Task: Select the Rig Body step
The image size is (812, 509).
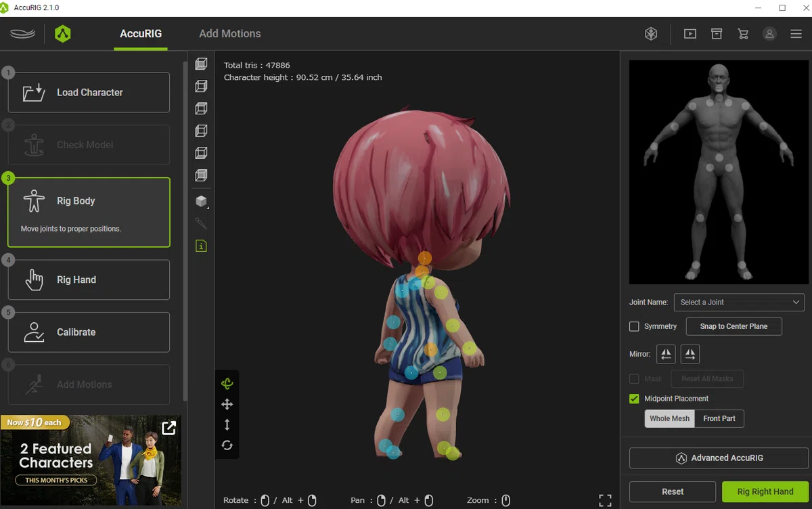Action: (89, 213)
